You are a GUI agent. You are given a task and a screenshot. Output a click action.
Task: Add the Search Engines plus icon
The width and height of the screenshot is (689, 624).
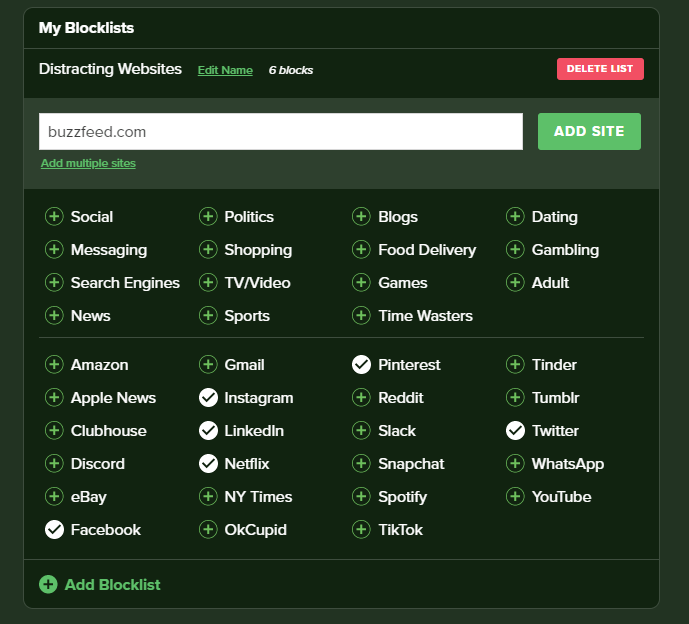click(54, 283)
